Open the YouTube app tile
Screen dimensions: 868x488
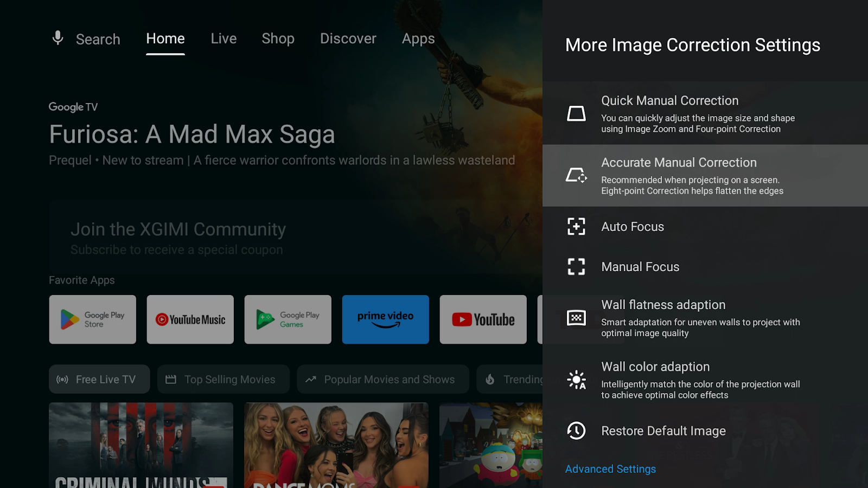coord(483,319)
